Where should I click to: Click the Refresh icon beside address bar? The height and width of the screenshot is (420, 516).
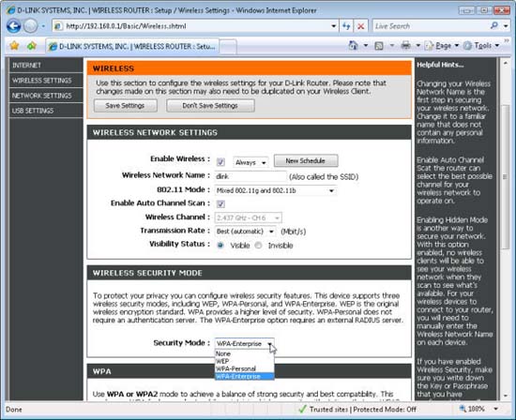tap(346, 26)
